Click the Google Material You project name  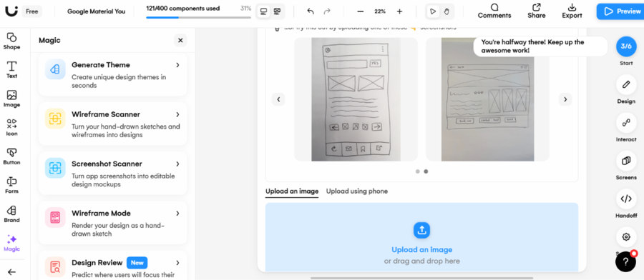coord(96,11)
